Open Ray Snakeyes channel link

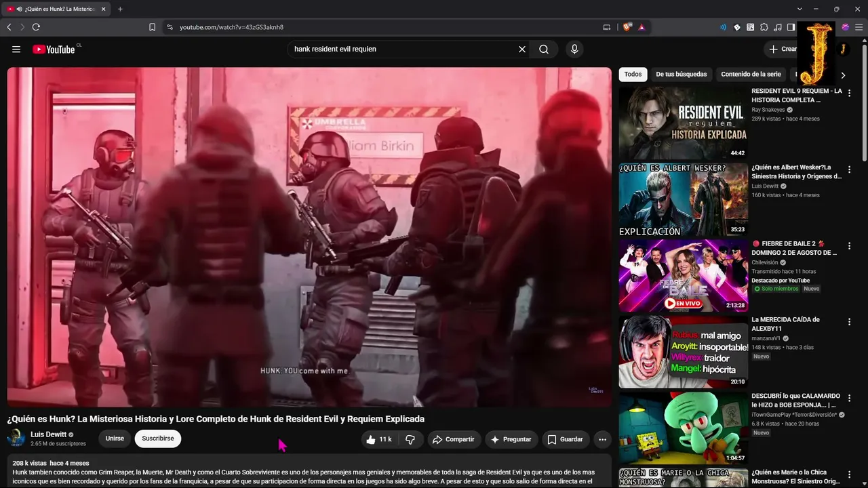(768, 110)
